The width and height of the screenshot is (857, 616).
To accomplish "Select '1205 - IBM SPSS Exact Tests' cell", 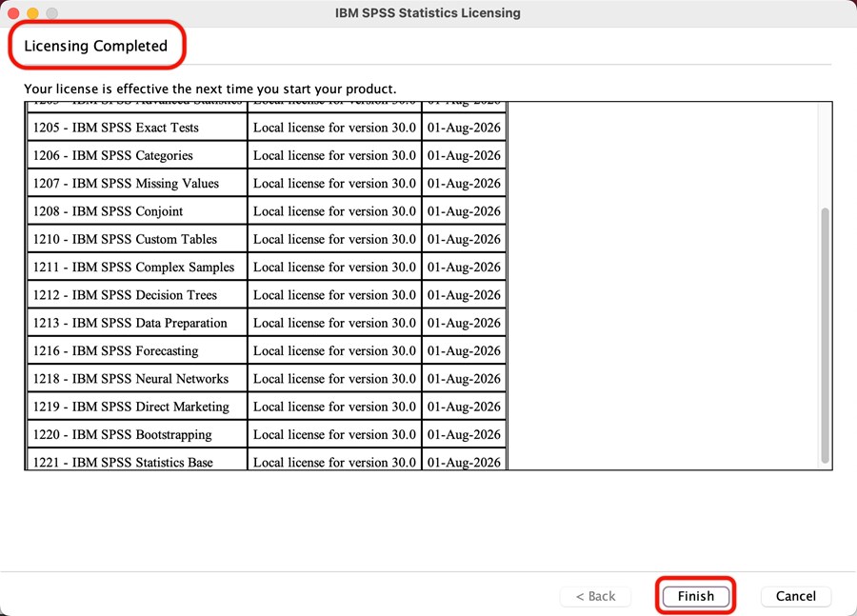I will [x=137, y=128].
